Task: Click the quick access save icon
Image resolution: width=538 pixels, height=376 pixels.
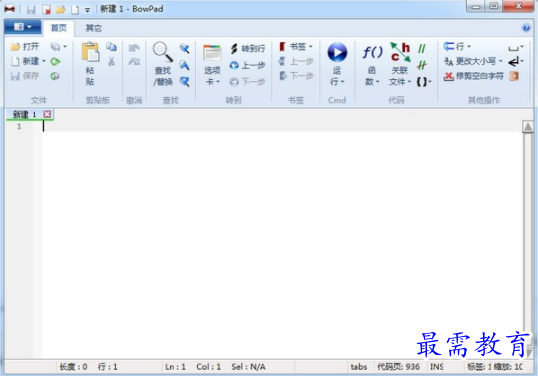Action: pyautogui.click(x=31, y=9)
